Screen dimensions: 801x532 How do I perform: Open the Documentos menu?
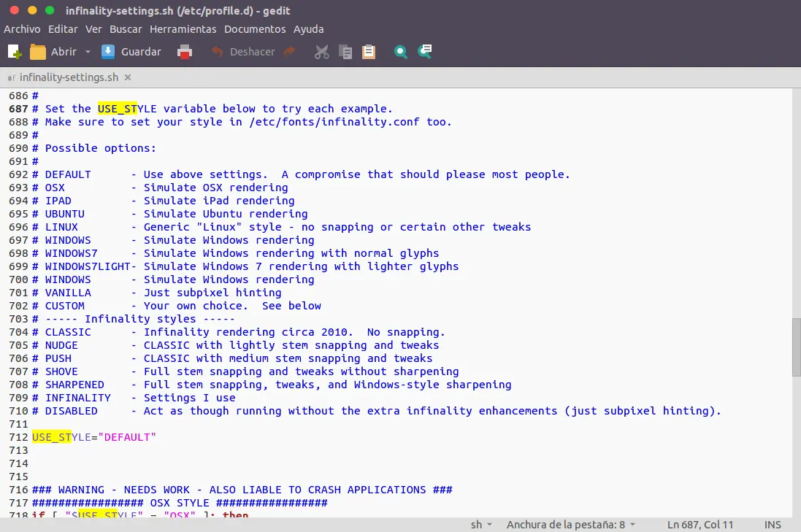(x=255, y=29)
